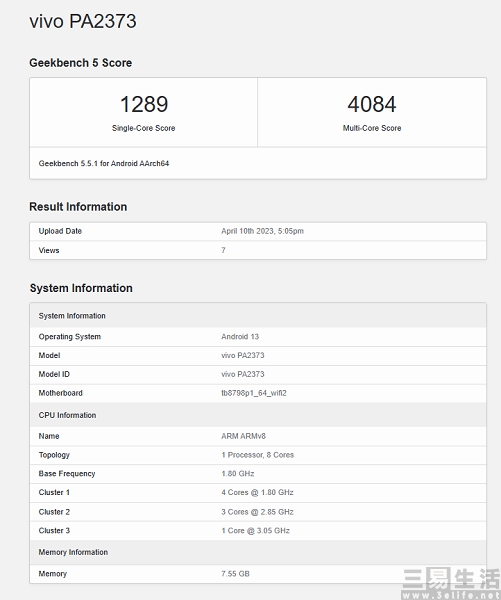Click the 'Name' row label
Screen dimensions: 501x600
coord(49,436)
